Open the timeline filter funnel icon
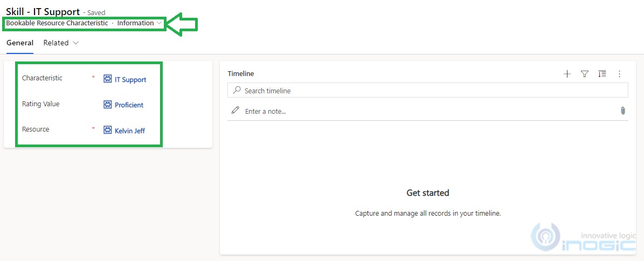The image size is (644, 261). point(584,74)
